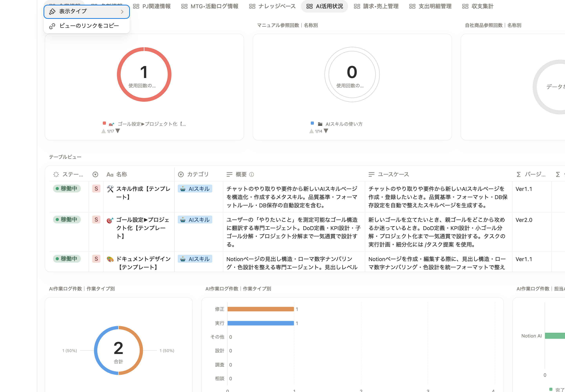Open the 表示タイプ submenu
This screenshot has height=392, width=565.
[x=87, y=12]
